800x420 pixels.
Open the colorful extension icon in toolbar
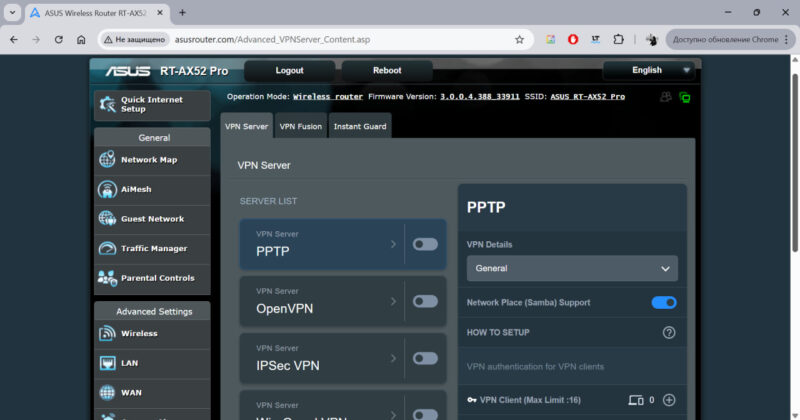click(551, 39)
